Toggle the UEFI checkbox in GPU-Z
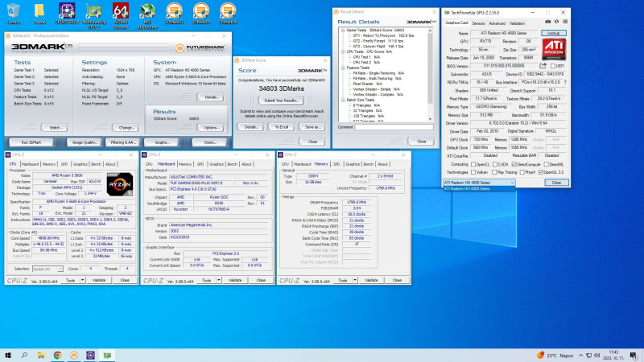Image resolution: width=644 pixels, height=362 pixels. click(553, 66)
